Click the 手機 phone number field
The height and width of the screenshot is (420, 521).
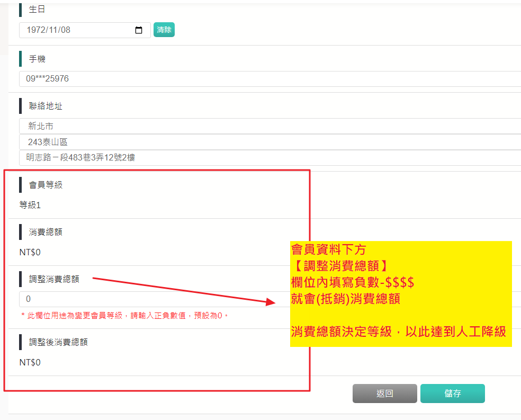click(270, 79)
